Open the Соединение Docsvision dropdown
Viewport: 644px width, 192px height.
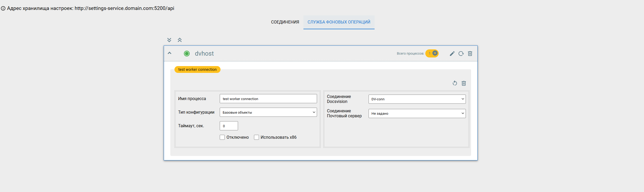pos(417,99)
